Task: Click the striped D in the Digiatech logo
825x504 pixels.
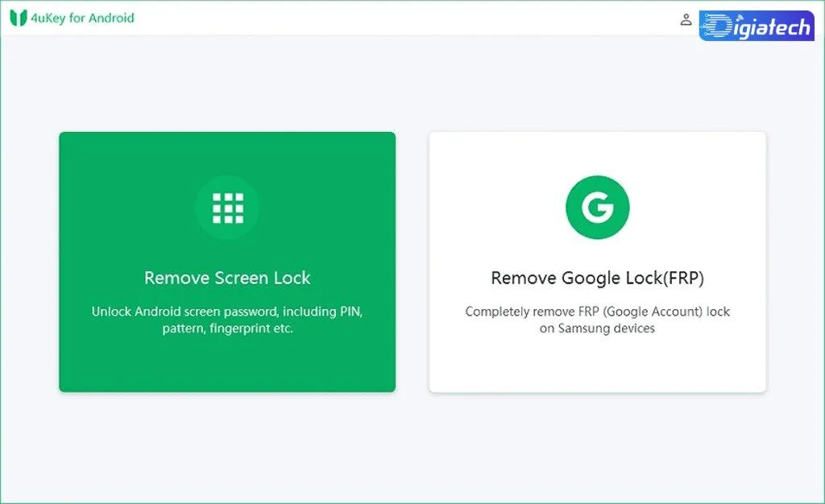Action: tap(717, 27)
